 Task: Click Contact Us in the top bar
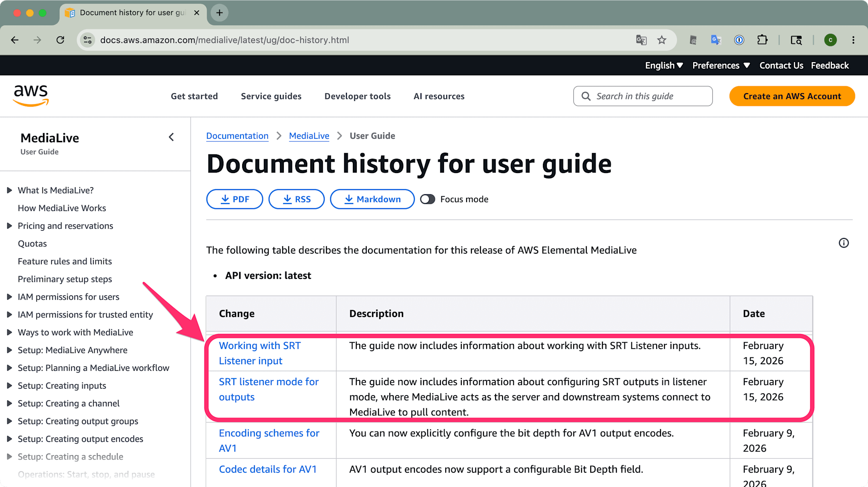click(781, 65)
